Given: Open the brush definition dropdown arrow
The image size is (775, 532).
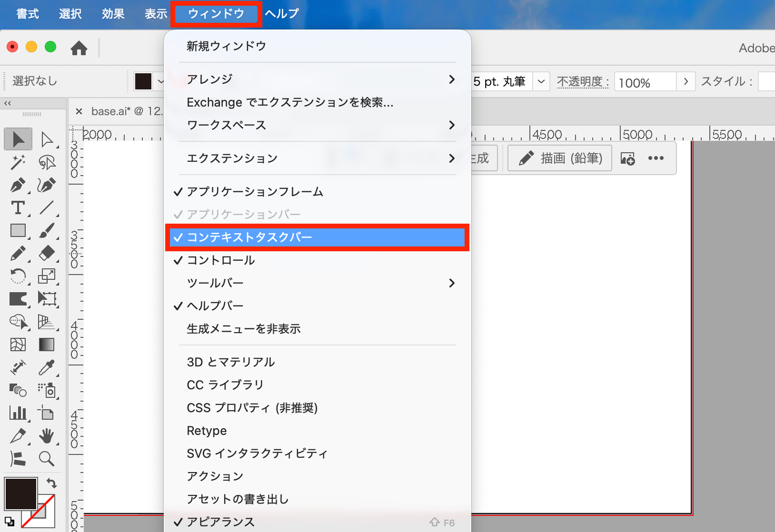Looking at the screenshot, I should point(541,82).
